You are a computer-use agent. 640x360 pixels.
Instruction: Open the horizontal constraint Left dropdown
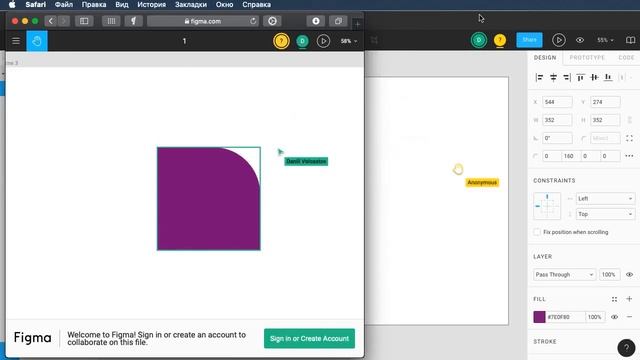605,198
